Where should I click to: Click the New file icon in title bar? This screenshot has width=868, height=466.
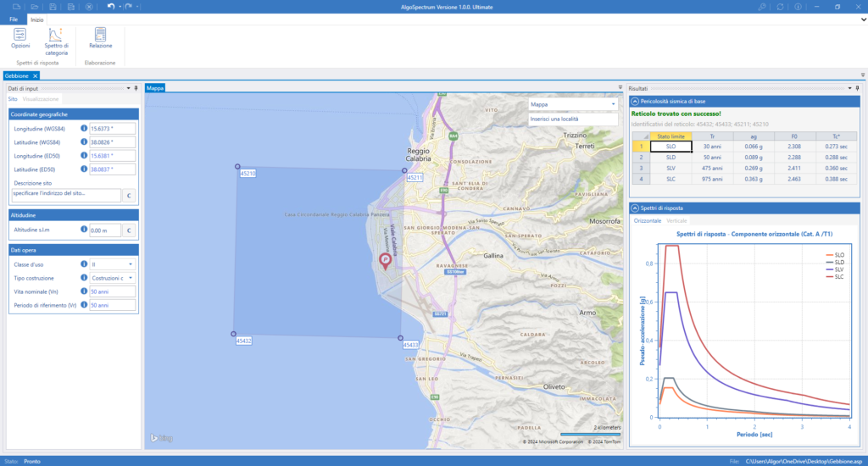click(x=17, y=7)
